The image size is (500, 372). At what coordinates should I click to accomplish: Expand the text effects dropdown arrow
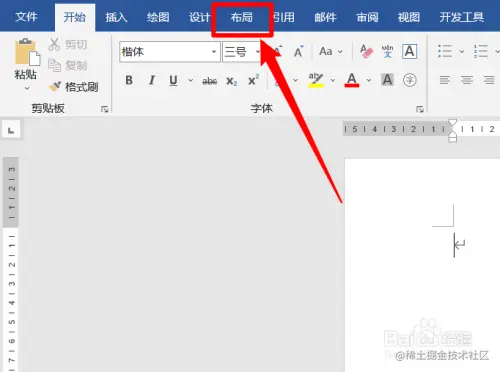(295, 80)
